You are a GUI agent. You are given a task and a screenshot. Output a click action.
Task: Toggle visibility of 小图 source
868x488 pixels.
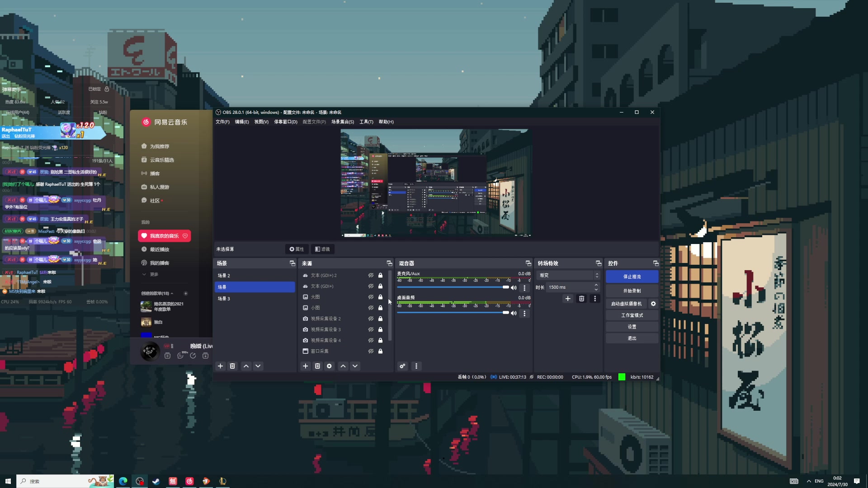371,308
